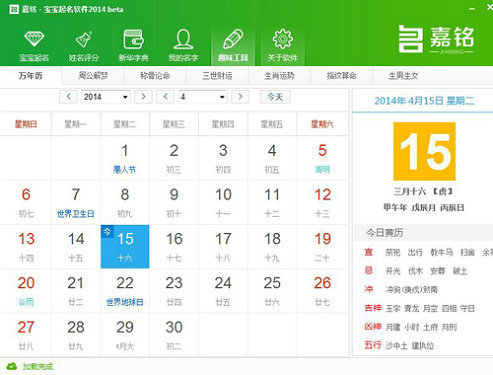This screenshot has width=493, height=375.
Task: Click the large yellow 15 date tile
Action: coord(424,151)
